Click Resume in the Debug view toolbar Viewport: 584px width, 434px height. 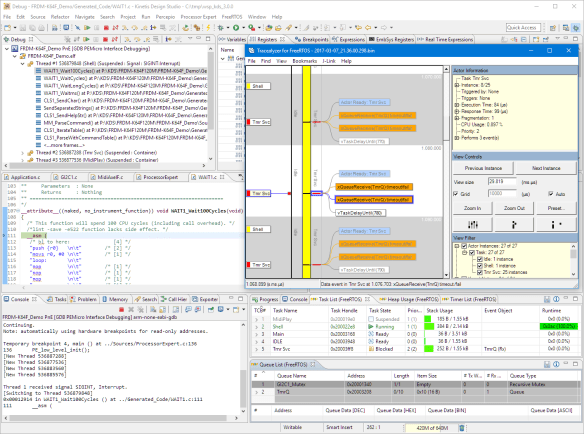pyautogui.click(x=86, y=39)
